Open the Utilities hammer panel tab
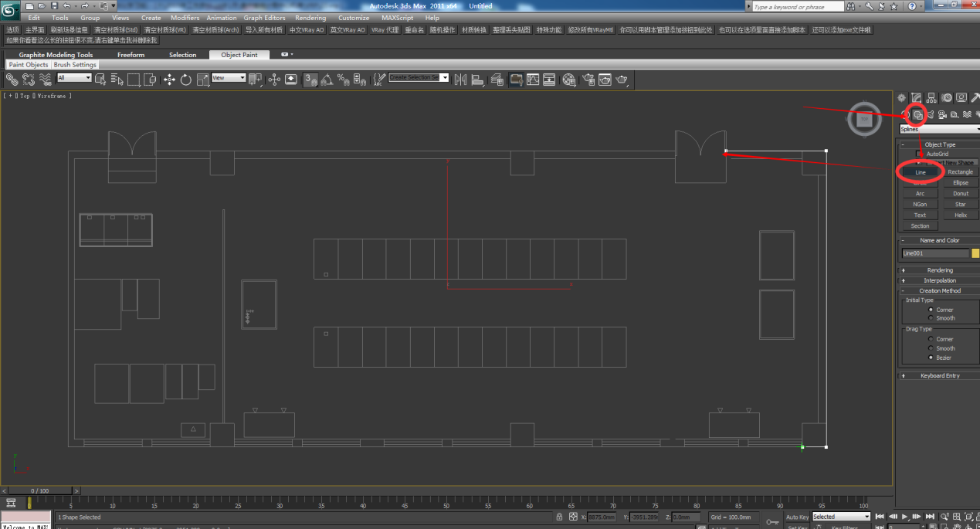The width and height of the screenshot is (980, 529). (x=975, y=98)
